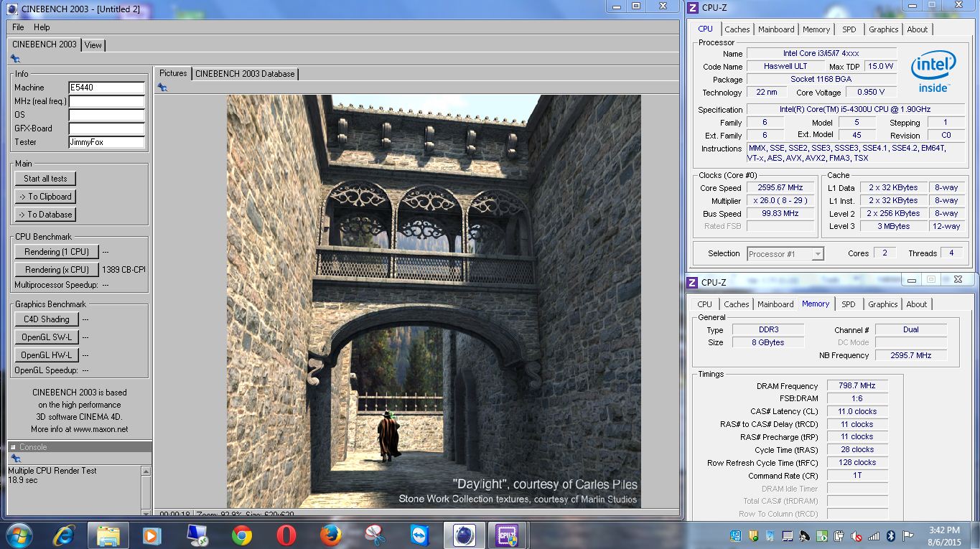Click the GFX-Board input field
The image size is (980, 549).
coord(106,128)
